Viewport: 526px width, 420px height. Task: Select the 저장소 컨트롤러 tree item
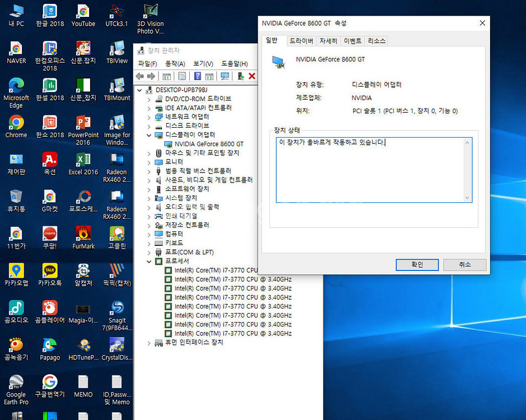pos(187,225)
